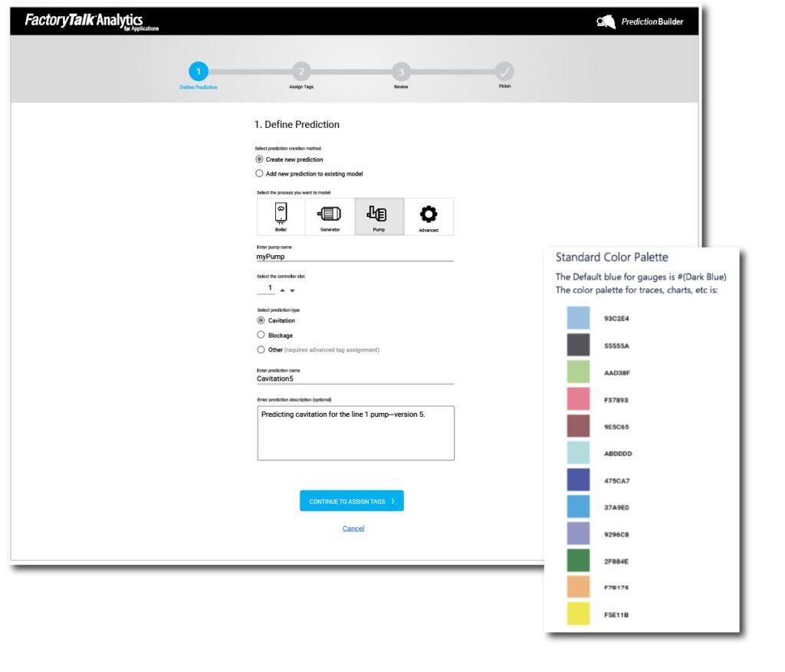Decrease controller slot with down arrow

[292, 290]
